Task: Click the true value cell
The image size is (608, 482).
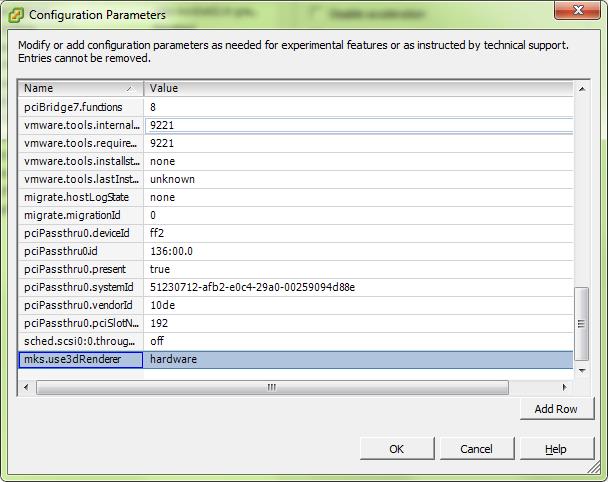Action: (358, 269)
